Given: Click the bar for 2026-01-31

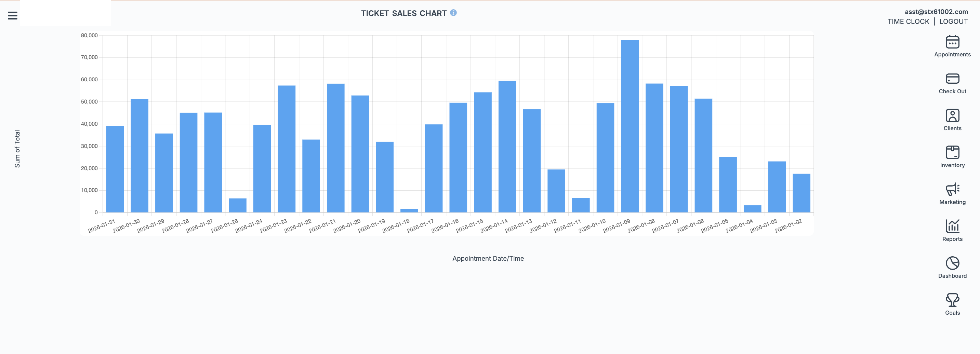Looking at the screenshot, I should [x=115, y=169].
